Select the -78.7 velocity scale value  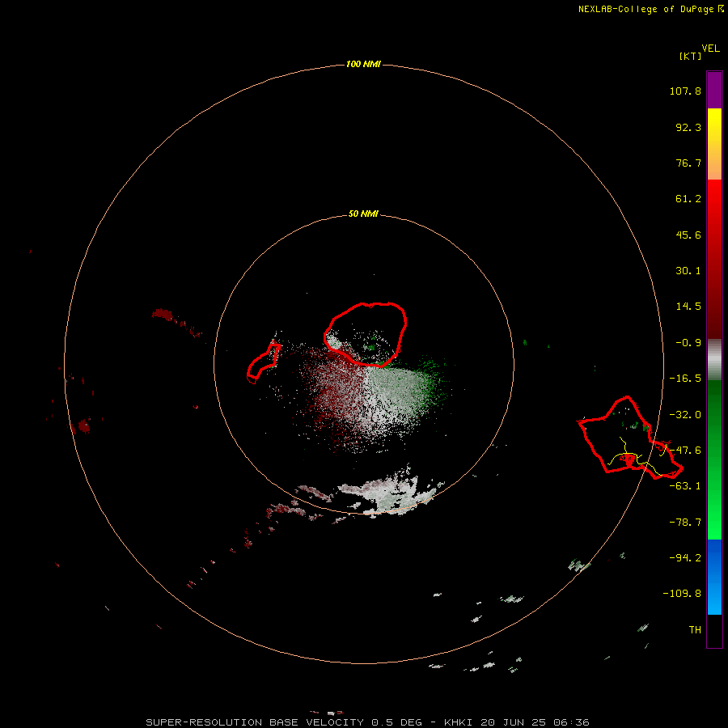click(x=685, y=523)
